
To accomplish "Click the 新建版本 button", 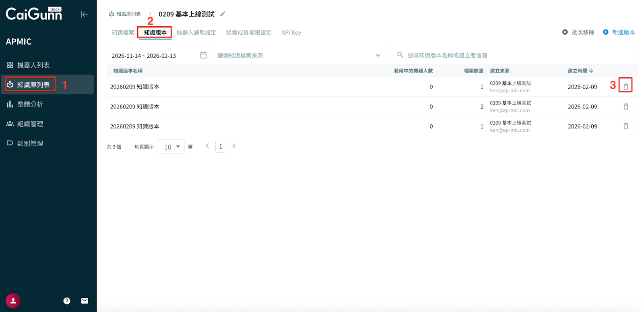I will click(619, 32).
